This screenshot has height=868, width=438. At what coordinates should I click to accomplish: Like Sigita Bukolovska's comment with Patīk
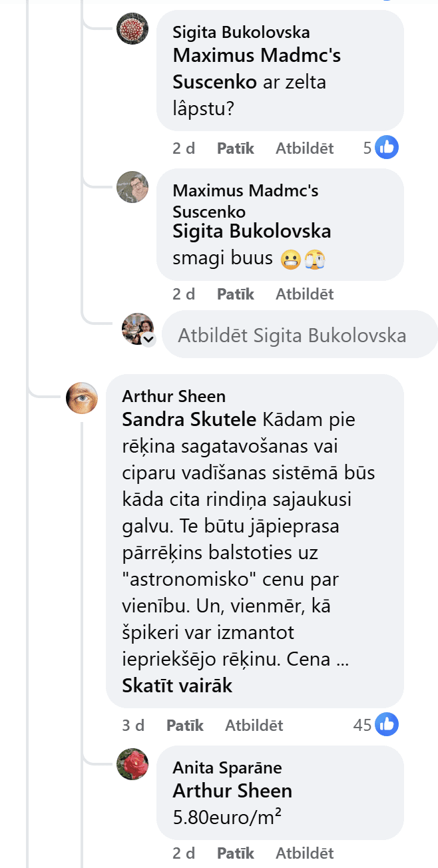[236, 148]
